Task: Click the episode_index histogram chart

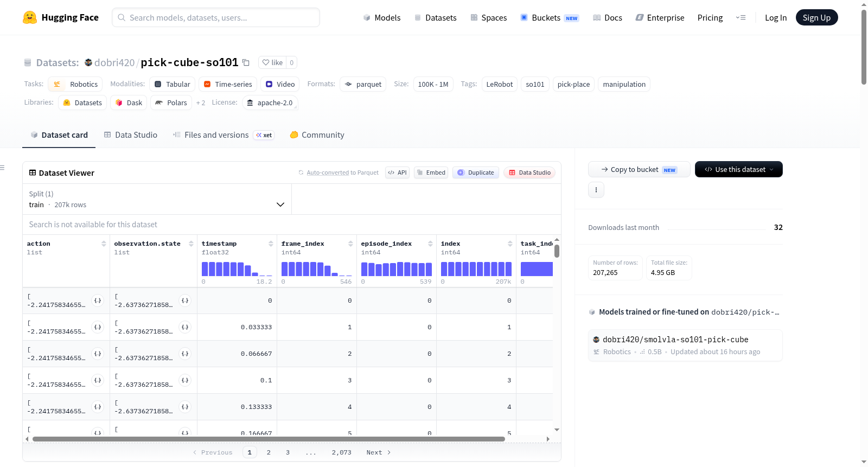Action: [x=397, y=269]
